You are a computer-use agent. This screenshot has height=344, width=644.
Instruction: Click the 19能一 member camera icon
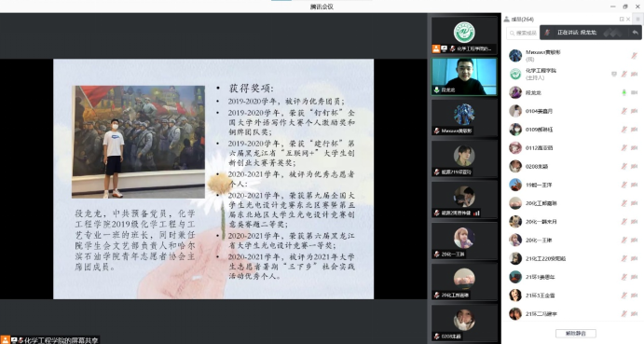pyautogui.click(x=634, y=185)
